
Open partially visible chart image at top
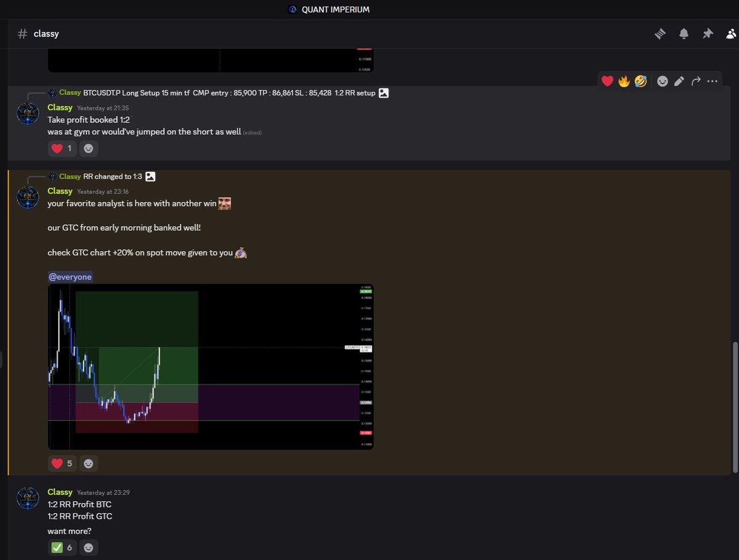(x=211, y=60)
